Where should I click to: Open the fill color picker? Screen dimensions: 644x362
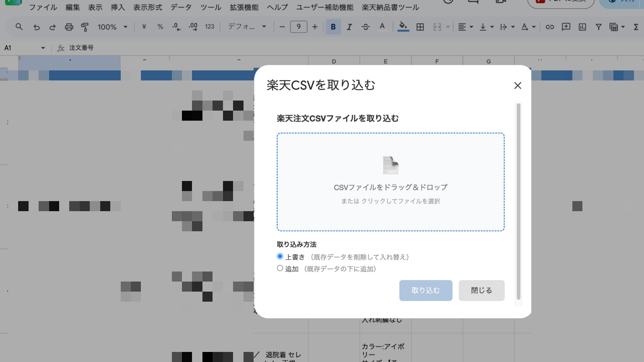403,27
